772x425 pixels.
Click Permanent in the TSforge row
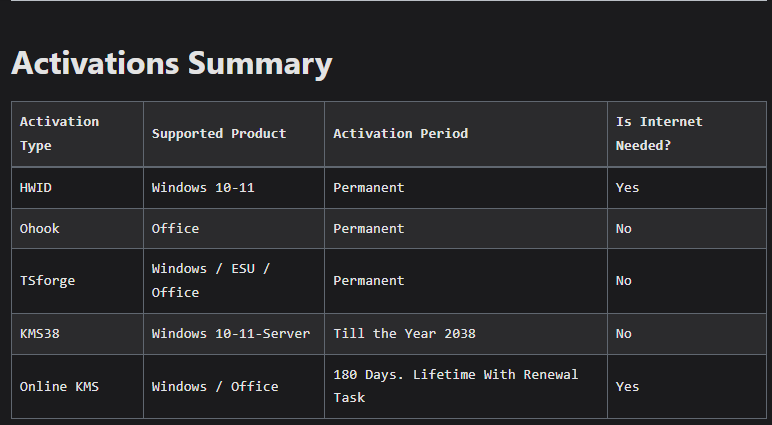pyautogui.click(x=369, y=280)
